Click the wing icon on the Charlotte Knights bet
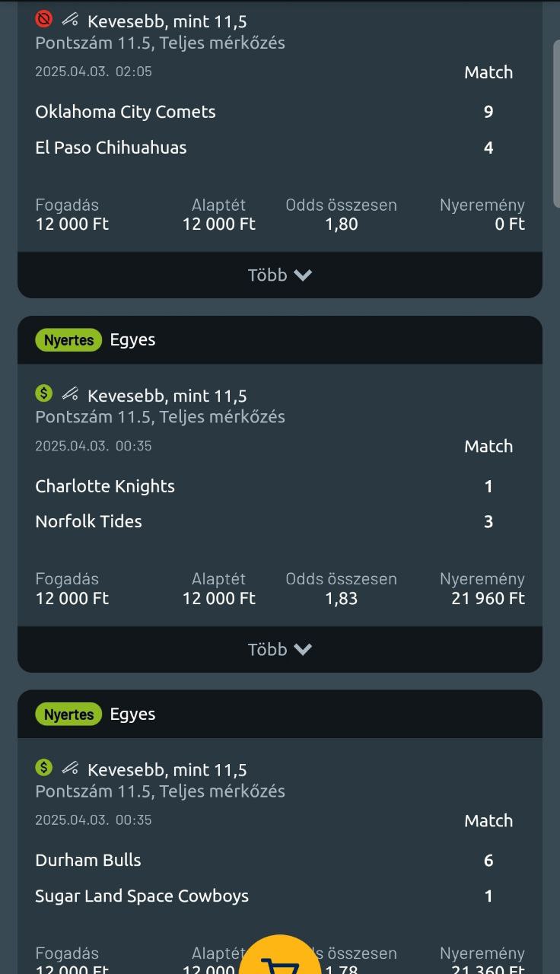The height and width of the screenshot is (974, 560). (x=70, y=393)
